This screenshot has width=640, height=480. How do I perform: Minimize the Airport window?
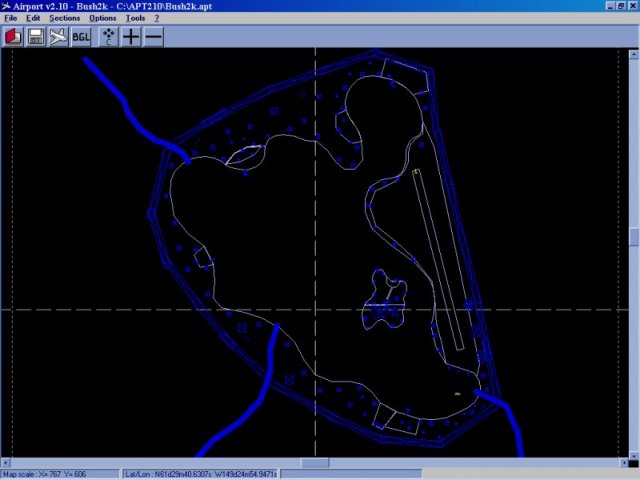coord(611,6)
